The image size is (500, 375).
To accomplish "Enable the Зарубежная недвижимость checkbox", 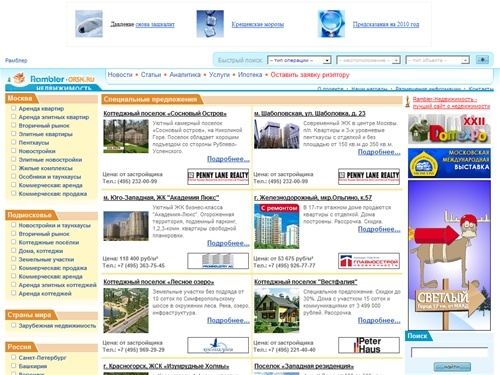I will pyautogui.click(x=14, y=325).
